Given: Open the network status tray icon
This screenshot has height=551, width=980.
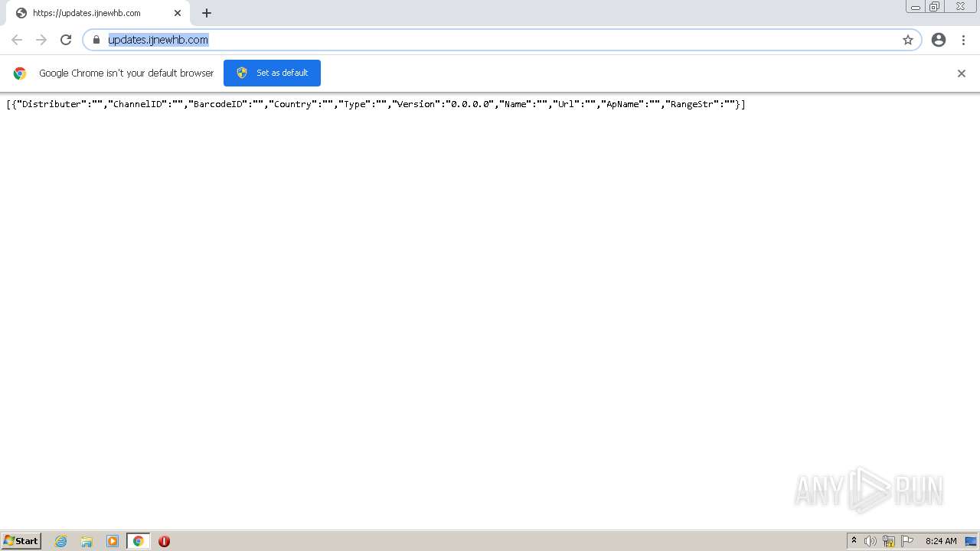Looking at the screenshot, I should click(x=889, y=541).
